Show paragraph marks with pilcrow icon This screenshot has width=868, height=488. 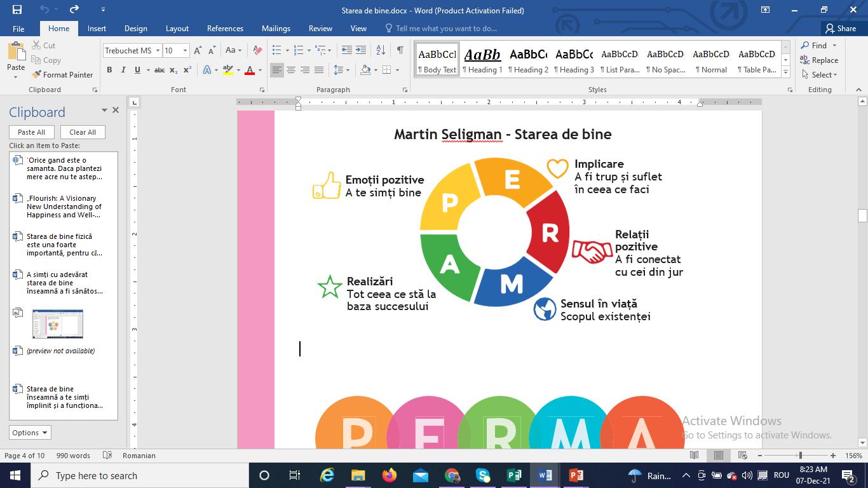click(x=400, y=50)
